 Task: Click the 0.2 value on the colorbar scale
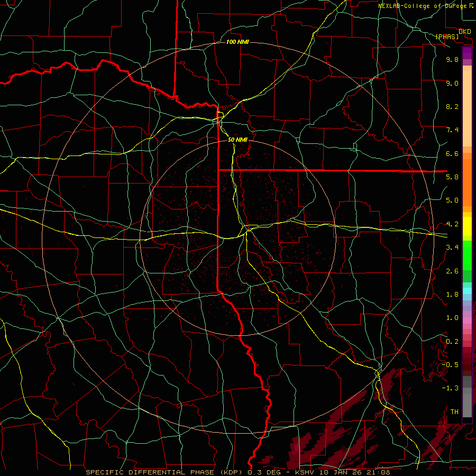click(452, 341)
